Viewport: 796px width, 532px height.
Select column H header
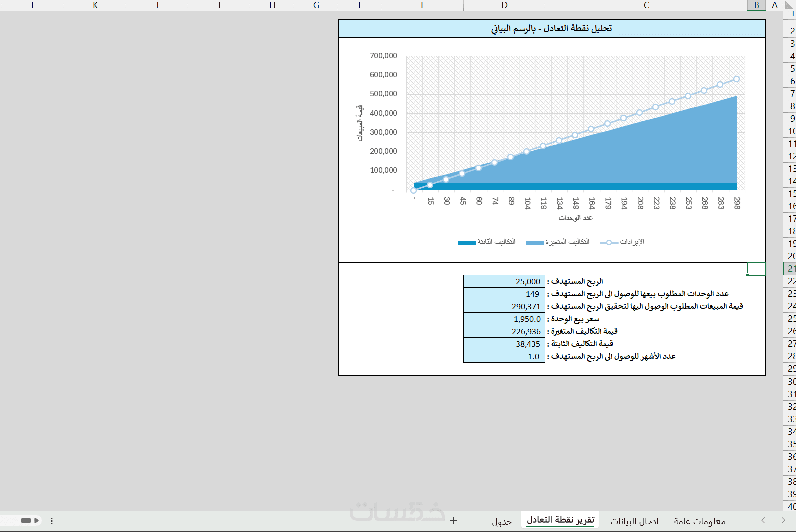point(272,5)
